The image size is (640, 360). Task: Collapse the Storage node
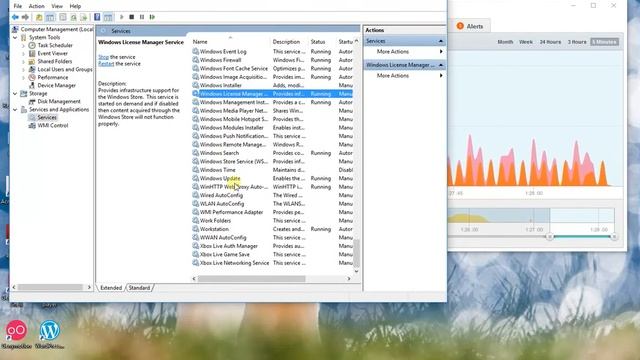16,94
